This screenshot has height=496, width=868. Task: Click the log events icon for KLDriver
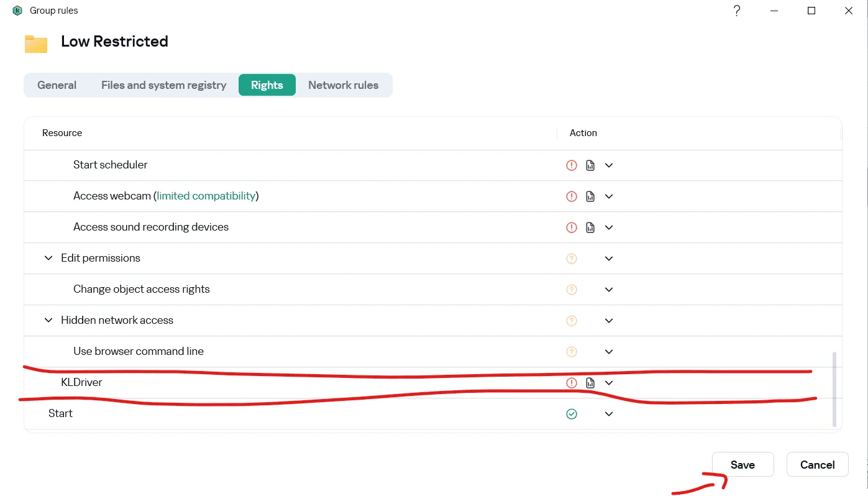pyautogui.click(x=590, y=383)
